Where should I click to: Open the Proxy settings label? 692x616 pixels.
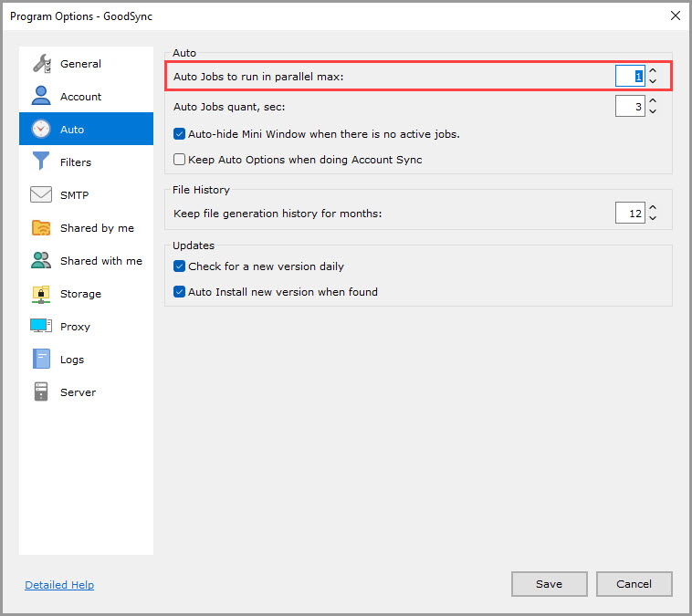pos(75,327)
